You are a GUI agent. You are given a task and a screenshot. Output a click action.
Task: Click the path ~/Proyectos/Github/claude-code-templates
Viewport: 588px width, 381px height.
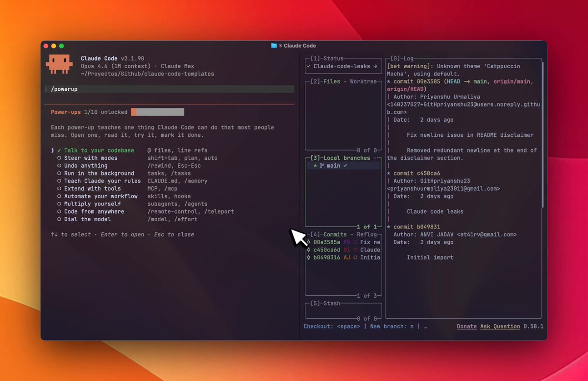click(147, 74)
